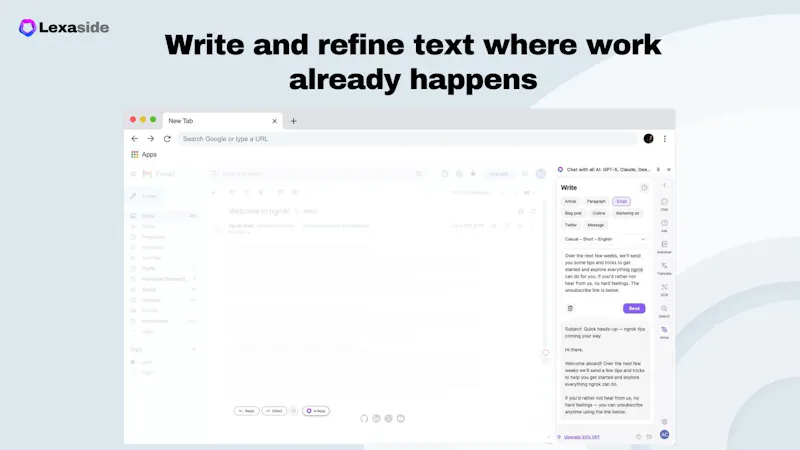Open GitHub icon in email footer
The width and height of the screenshot is (800, 450).
click(364, 418)
